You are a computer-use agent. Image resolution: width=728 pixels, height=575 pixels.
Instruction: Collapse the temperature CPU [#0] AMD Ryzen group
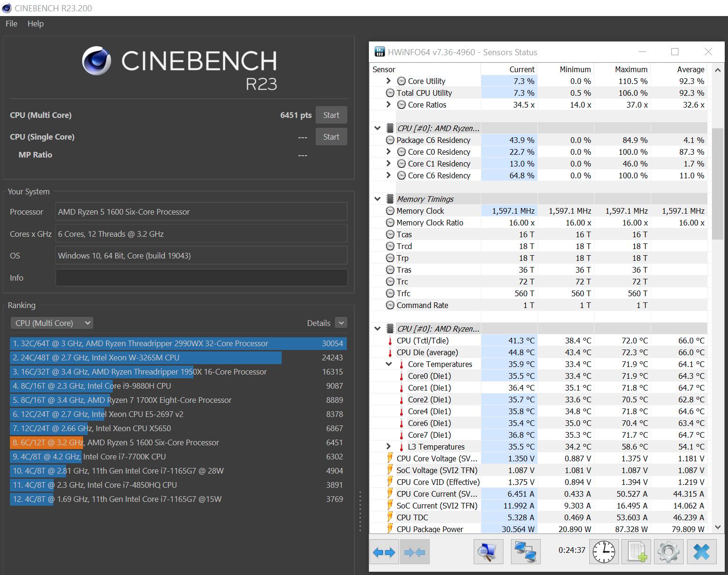(x=377, y=328)
